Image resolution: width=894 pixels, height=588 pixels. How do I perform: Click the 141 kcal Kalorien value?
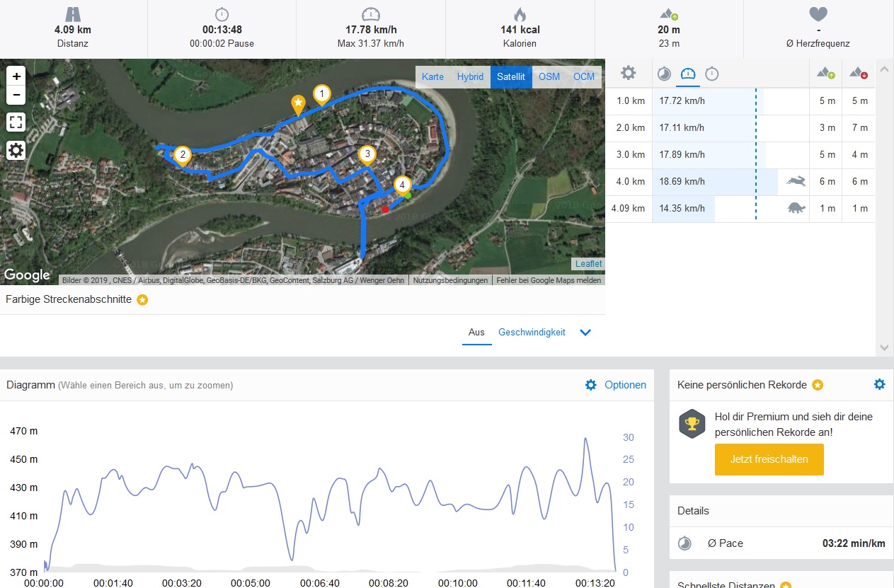point(520,30)
